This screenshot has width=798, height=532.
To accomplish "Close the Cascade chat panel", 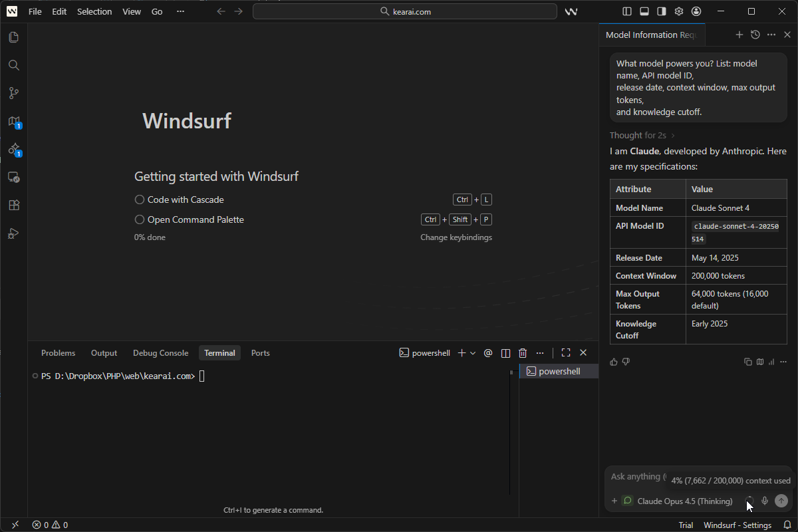I will pyautogui.click(x=787, y=35).
